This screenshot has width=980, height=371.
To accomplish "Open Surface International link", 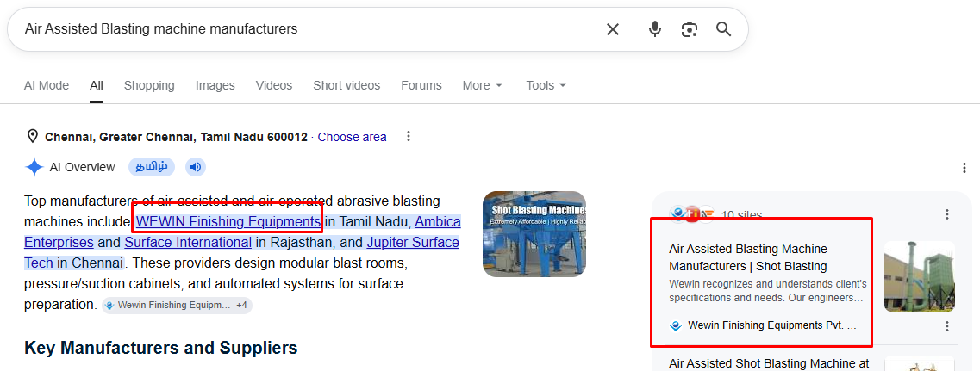I will tap(188, 243).
